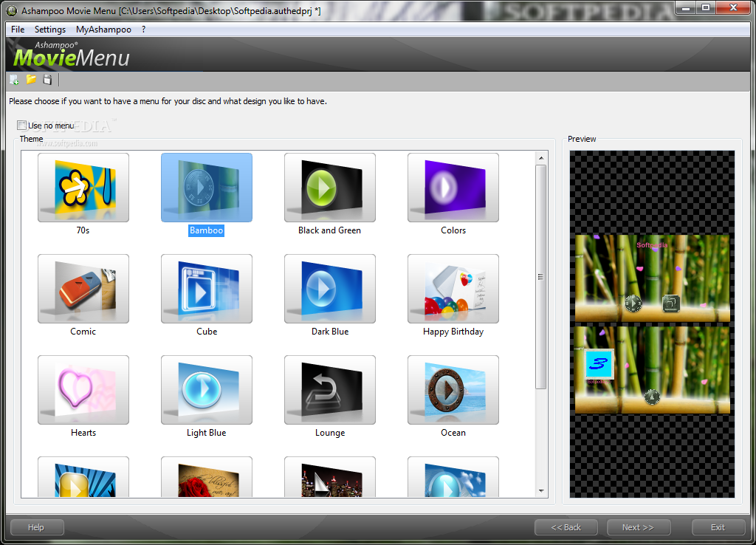Image resolution: width=756 pixels, height=545 pixels.
Task: Select the red rose theme in bottom row
Action: (207, 477)
